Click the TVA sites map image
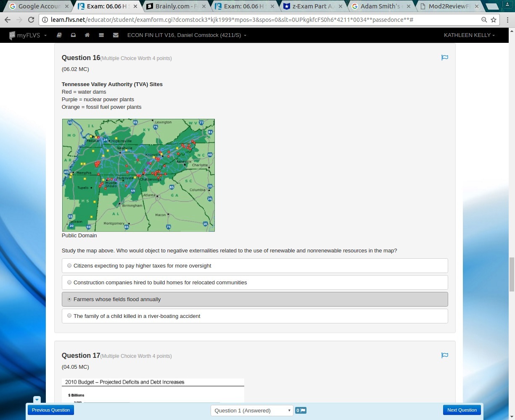This screenshot has height=420, width=515. [138, 175]
